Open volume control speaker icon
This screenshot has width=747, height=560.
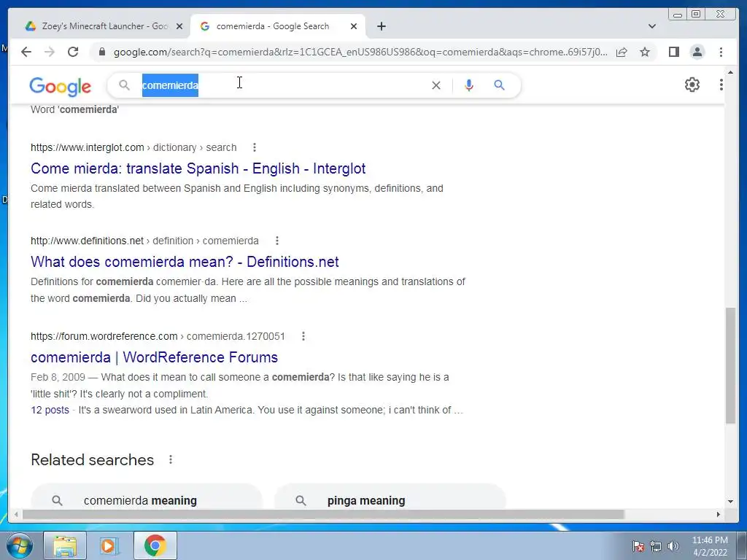673,546
